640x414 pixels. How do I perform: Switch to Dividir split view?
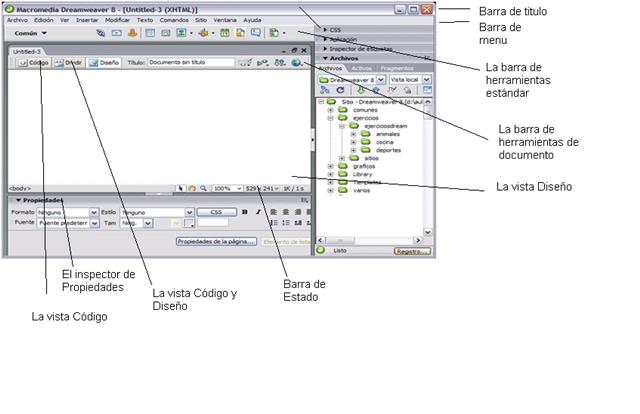pyautogui.click(x=68, y=62)
